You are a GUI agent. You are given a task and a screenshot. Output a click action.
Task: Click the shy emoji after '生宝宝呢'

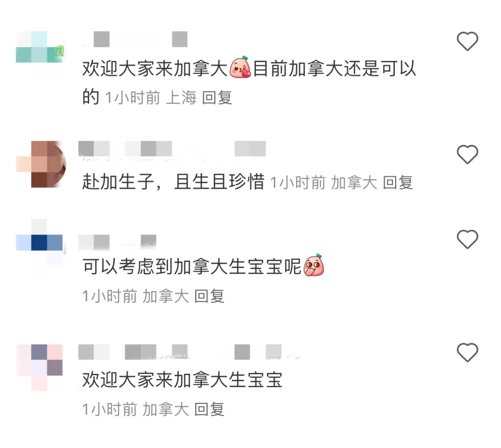314,266
